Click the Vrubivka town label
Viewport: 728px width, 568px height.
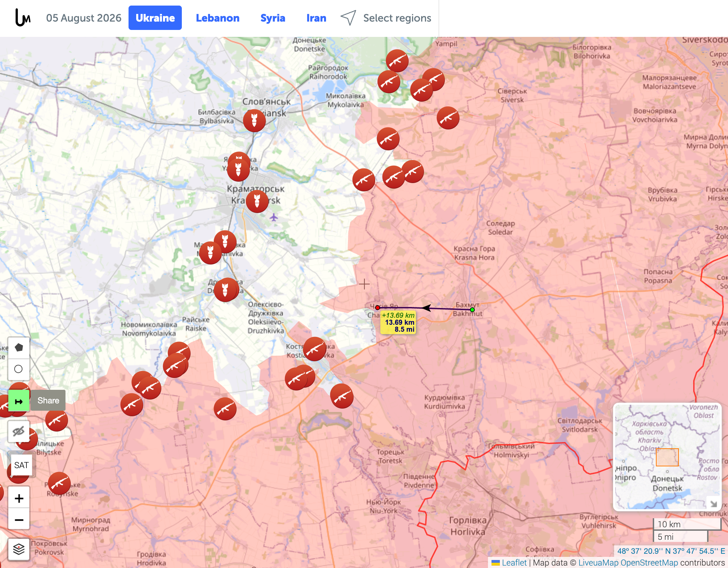click(663, 195)
